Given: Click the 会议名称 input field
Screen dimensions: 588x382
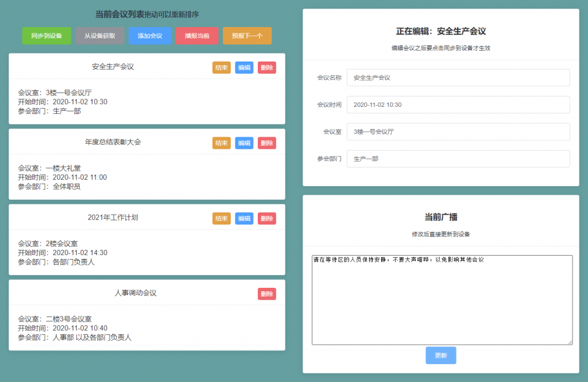Looking at the screenshot, I should coord(458,78).
